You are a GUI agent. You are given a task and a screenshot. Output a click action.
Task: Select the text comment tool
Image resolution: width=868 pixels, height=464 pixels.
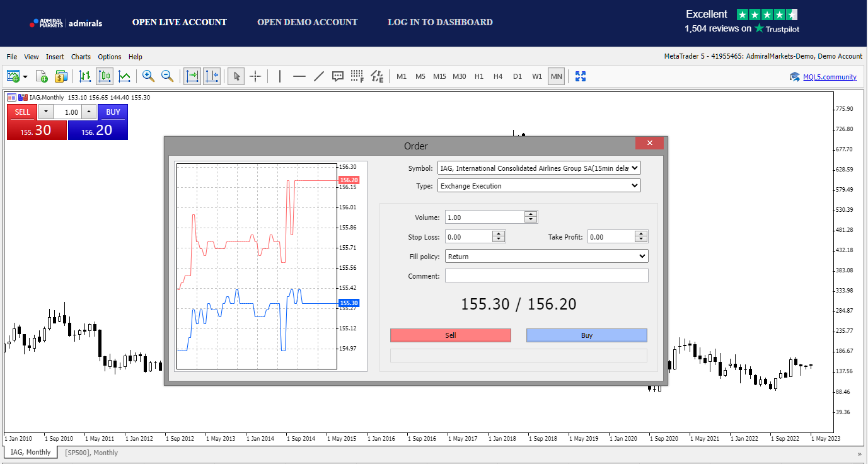(x=338, y=76)
